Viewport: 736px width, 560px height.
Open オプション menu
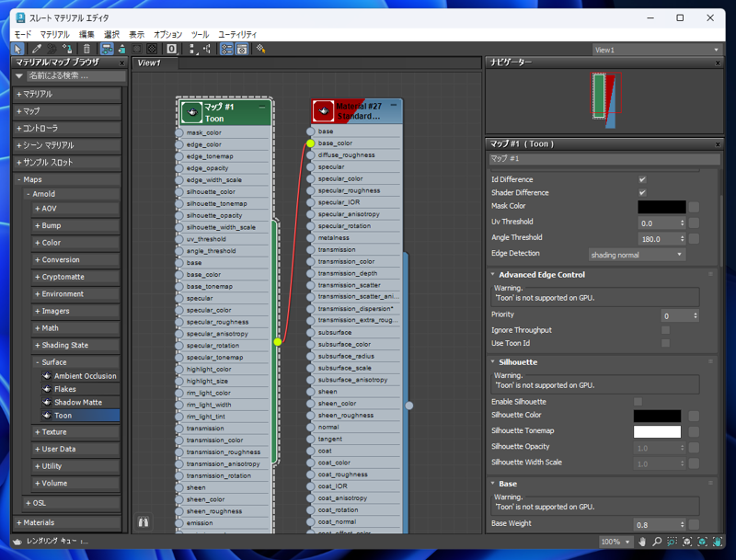pos(167,35)
